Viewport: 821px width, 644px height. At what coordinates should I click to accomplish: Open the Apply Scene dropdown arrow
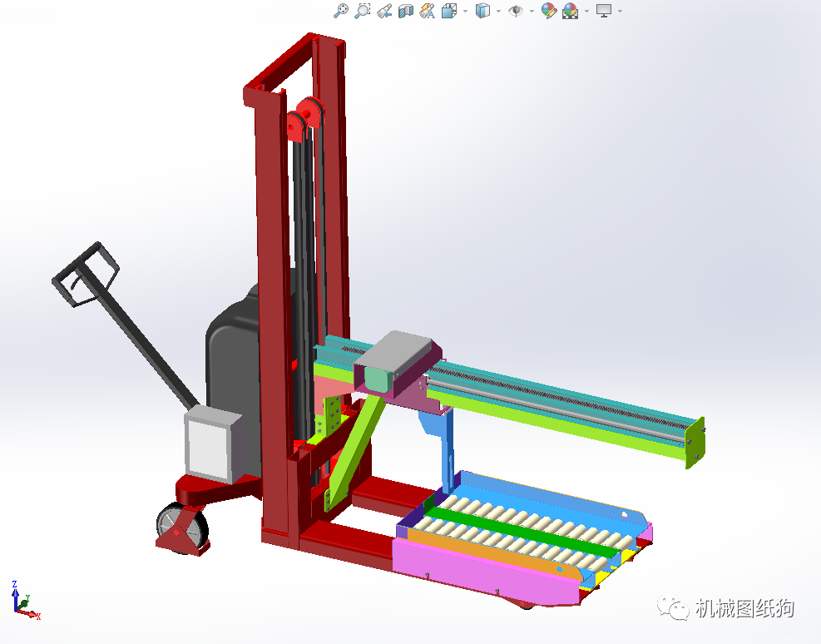click(x=586, y=11)
